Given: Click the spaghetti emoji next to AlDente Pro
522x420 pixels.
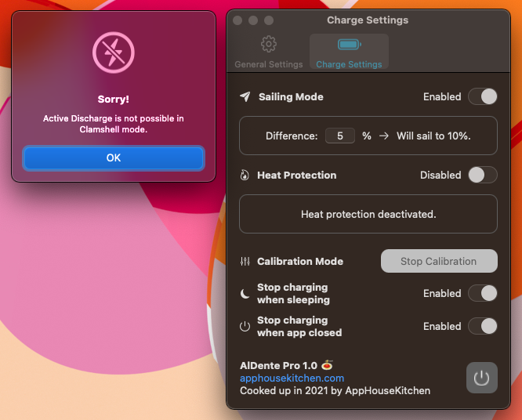Looking at the screenshot, I should click(x=328, y=365).
